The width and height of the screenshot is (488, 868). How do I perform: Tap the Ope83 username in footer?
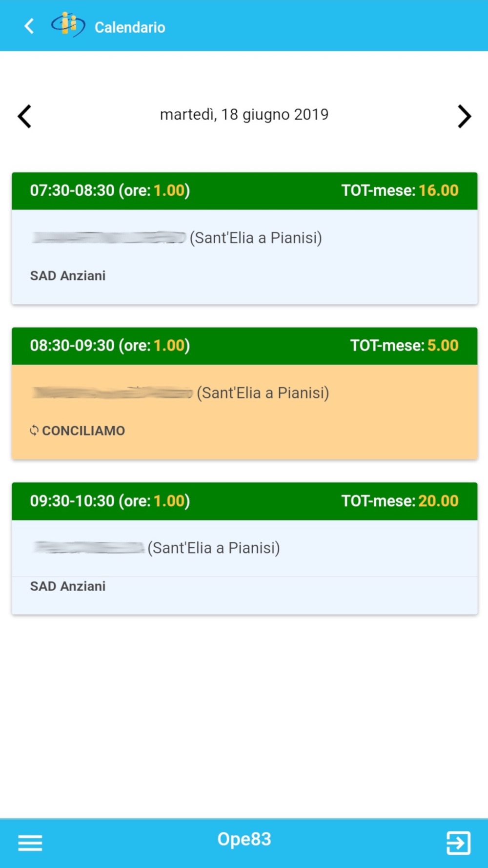tap(244, 839)
